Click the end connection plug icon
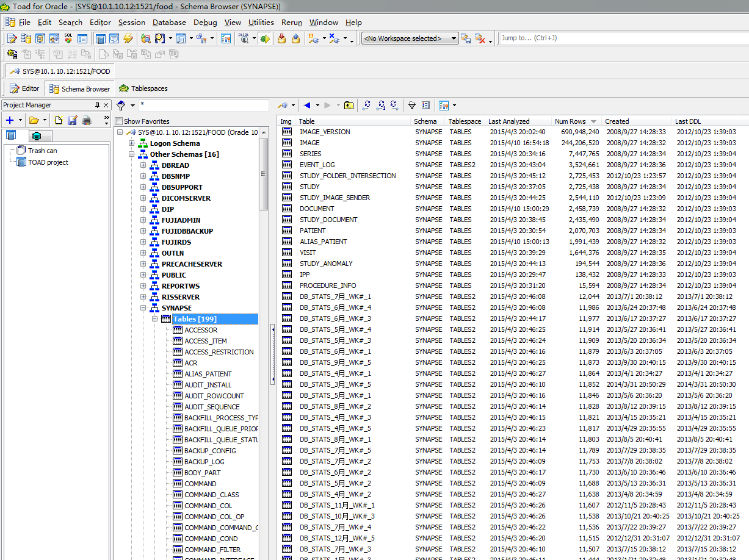The height and width of the screenshot is (560, 749). (333, 38)
